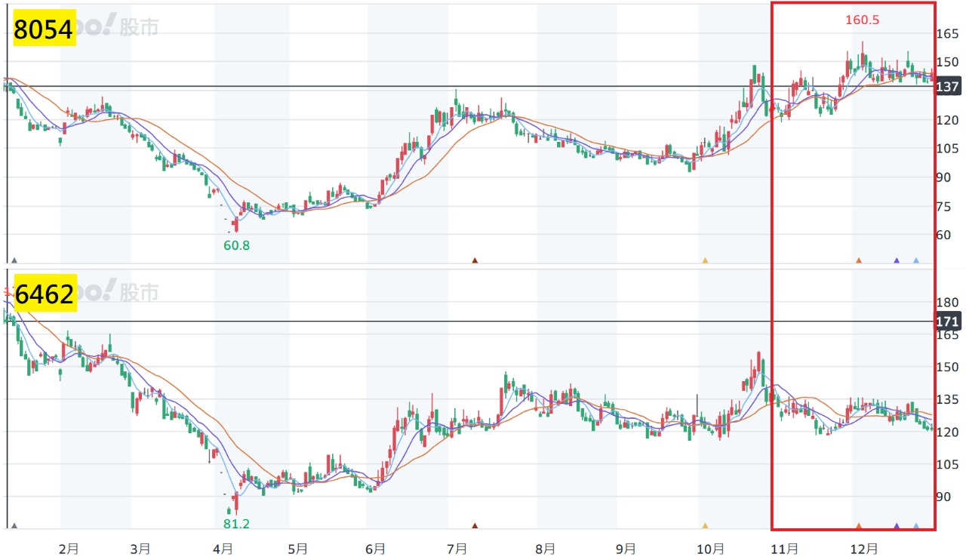The width and height of the screenshot is (966, 560).
Task: Click the 160.5 high price label
Action: 862,20
